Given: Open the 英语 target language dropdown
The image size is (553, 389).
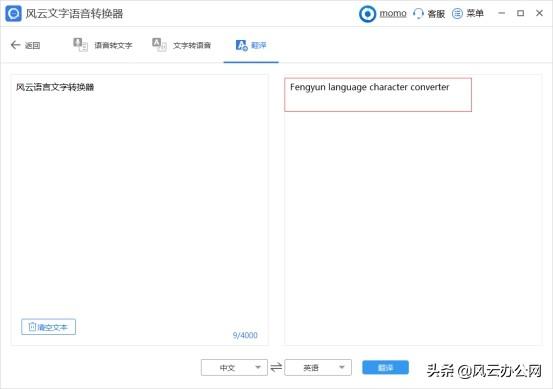Looking at the screenshot, I should click(318, 367).
